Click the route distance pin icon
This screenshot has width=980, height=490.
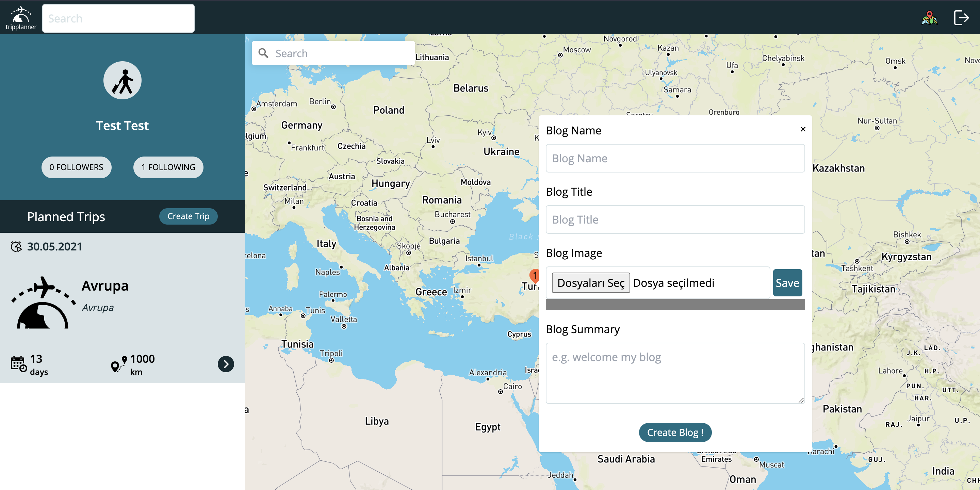pos(119,364)
